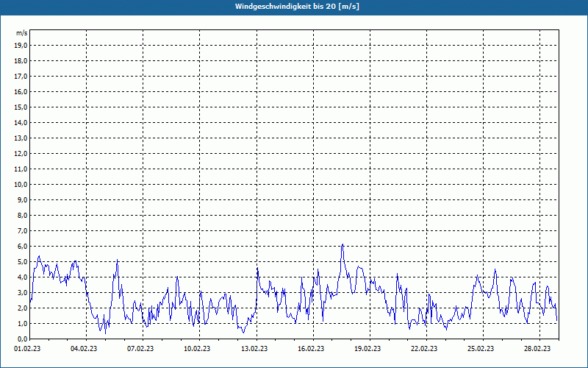The image size is (588, 368).
Task: Click the 14,0 y-axis label
Action: pyautogui.click(x=21, y=122)
